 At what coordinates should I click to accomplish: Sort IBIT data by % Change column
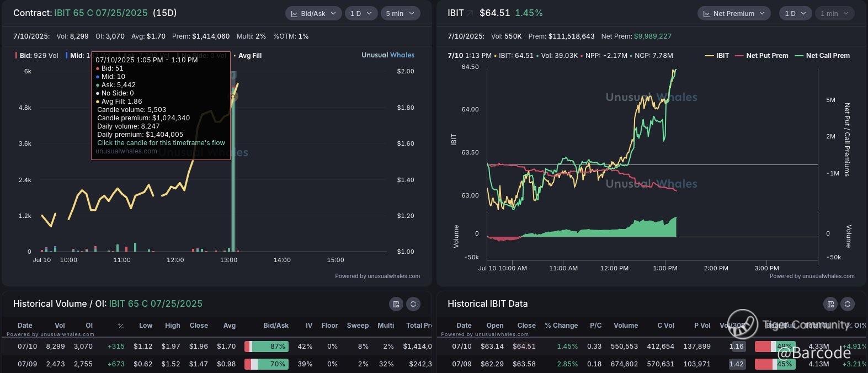click(x=561, y=326)
